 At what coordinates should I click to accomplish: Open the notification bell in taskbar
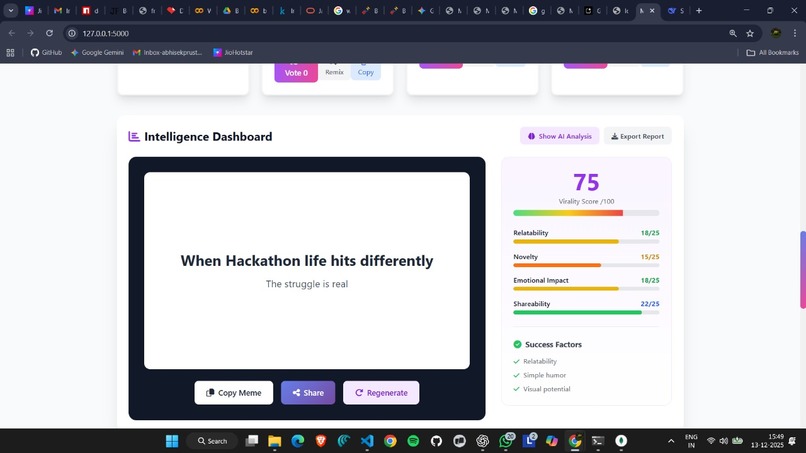pos(793,441)
